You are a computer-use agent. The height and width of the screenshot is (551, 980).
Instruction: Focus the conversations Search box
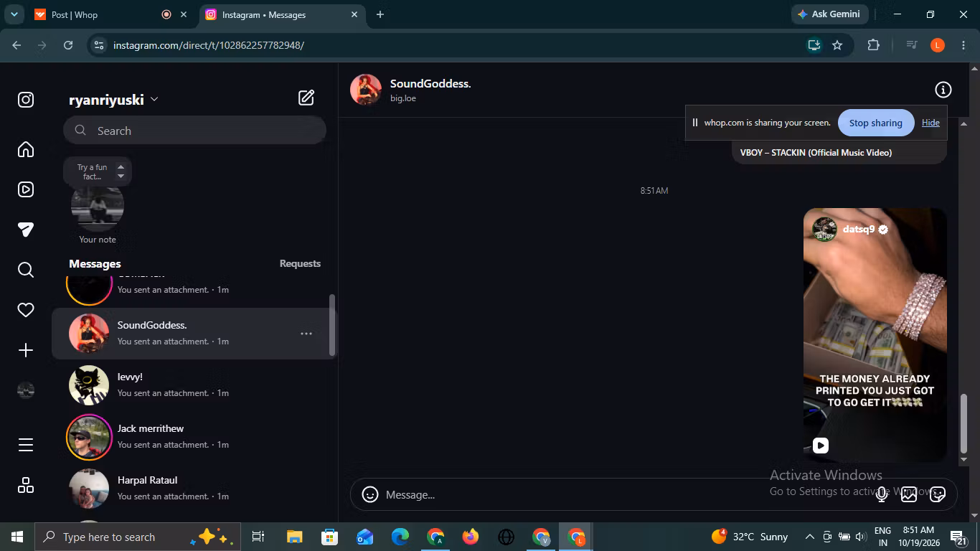[x=194, y=131]
